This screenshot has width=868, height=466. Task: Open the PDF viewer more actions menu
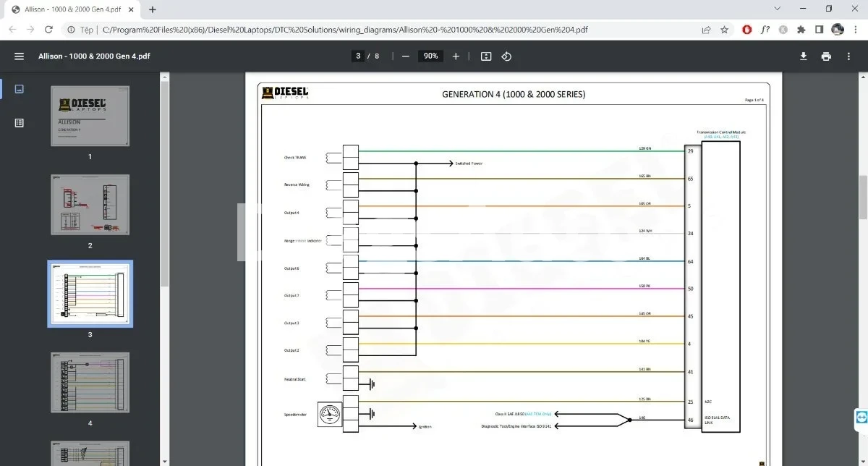(x=848, y=56)
